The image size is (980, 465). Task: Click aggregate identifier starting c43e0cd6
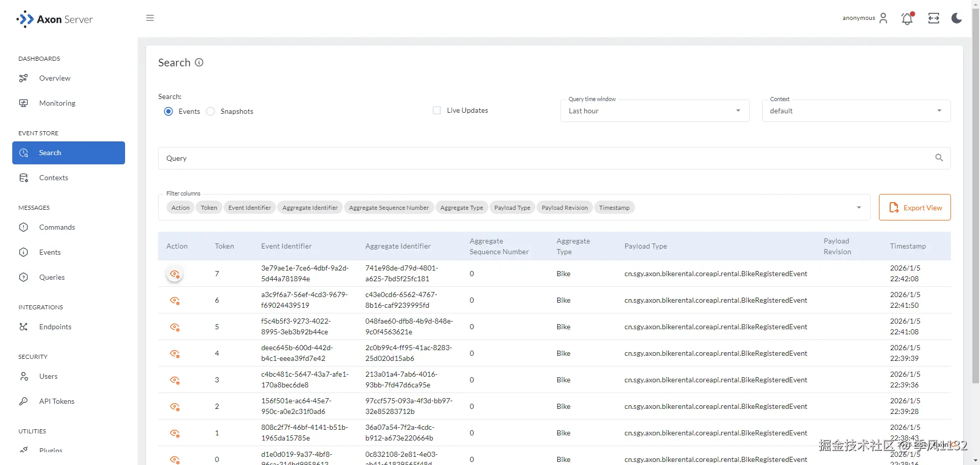(401, 300)
